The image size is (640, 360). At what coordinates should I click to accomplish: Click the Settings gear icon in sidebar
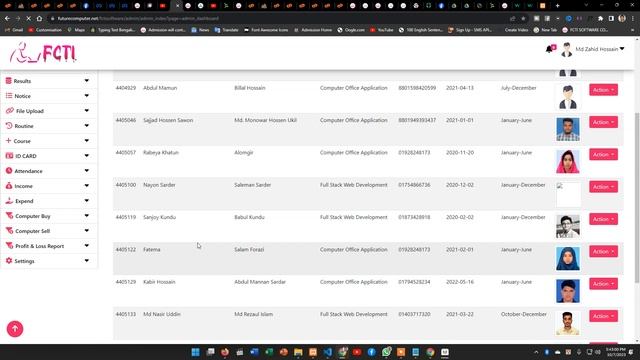pos(9,260)
